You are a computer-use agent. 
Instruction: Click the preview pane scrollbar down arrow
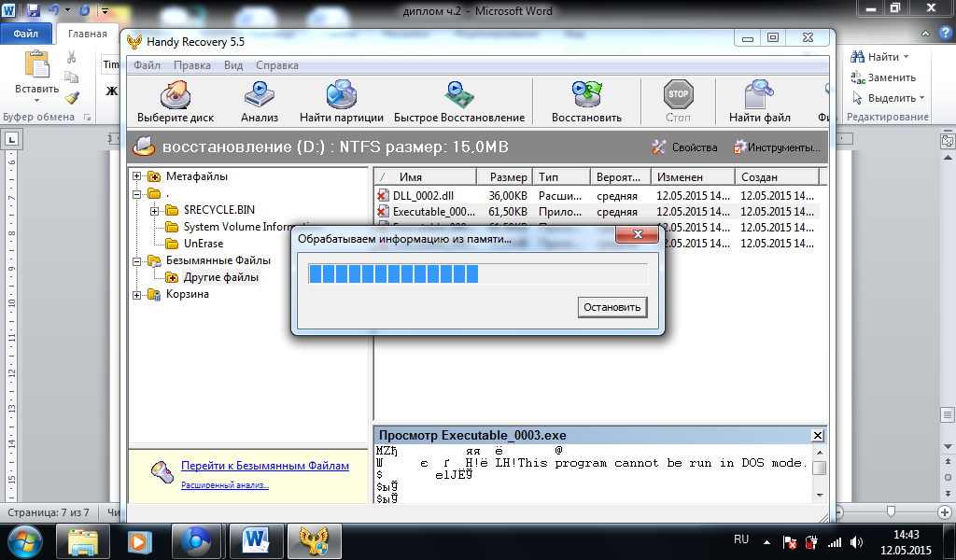pos(820,495)
